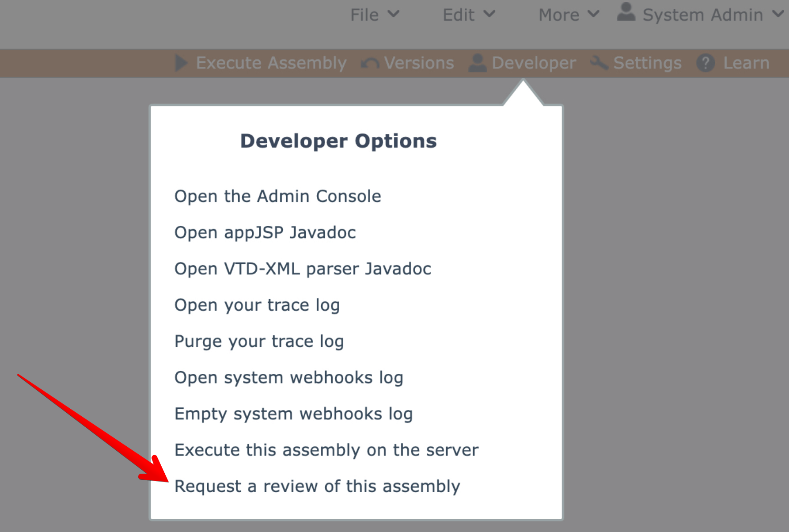Click the System Admin user icon
The height and width of the screenshot is (532, 789).
[626, 12]
